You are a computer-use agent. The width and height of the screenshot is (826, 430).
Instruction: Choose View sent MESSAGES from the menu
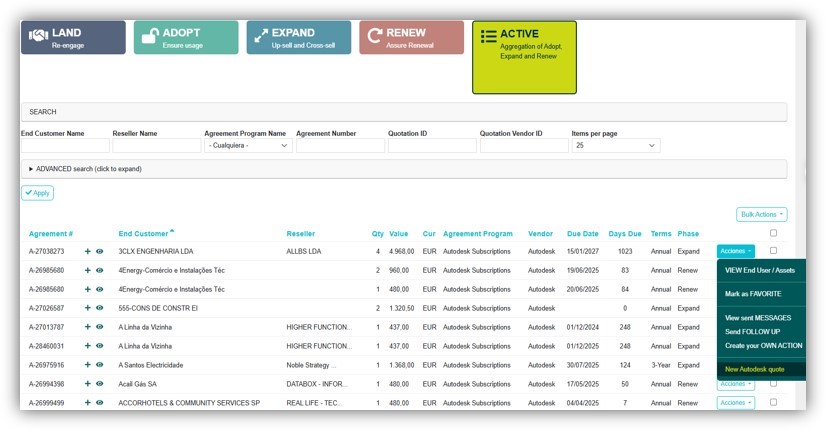758,318
